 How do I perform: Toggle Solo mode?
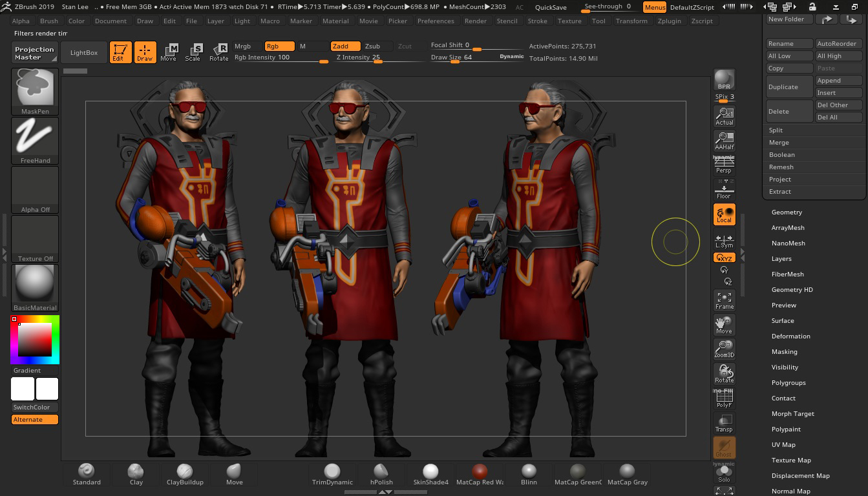point(724,473)
